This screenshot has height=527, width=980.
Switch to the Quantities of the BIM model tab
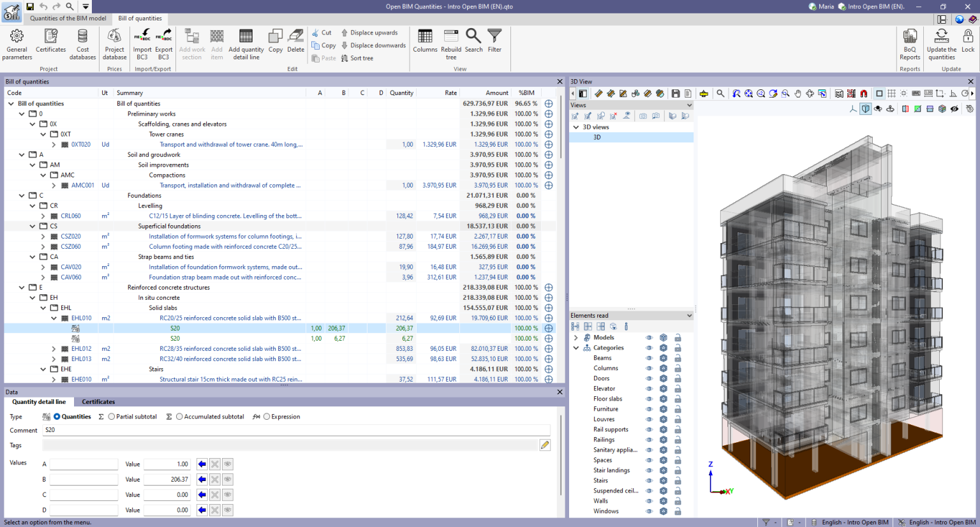[x=68, y=19]
